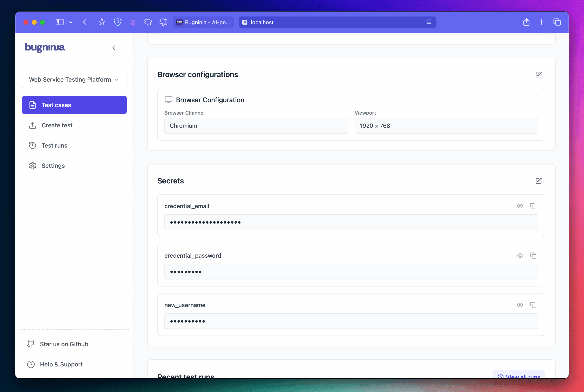The image size is (584, 392).
Task: Click the Test runs history icon
Action: [33, 146]
